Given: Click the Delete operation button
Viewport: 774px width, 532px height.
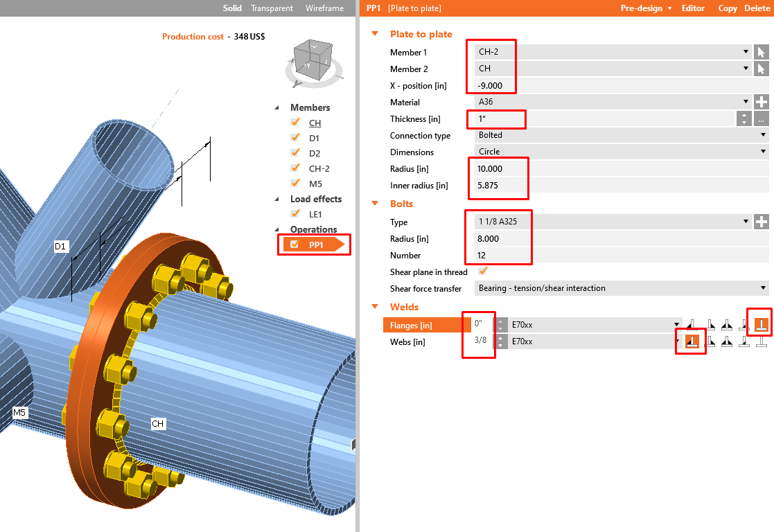Looking at the screenshot, I should click(x=757, y=8).
